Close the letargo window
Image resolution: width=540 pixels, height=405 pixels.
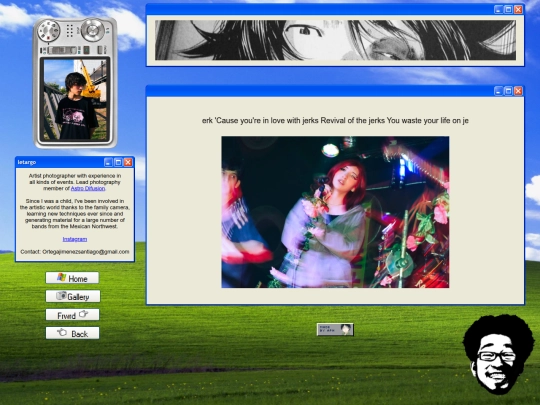coord(128,162)
